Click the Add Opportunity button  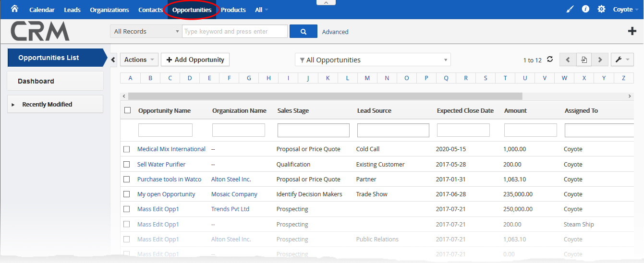click(x=195, y=60)
